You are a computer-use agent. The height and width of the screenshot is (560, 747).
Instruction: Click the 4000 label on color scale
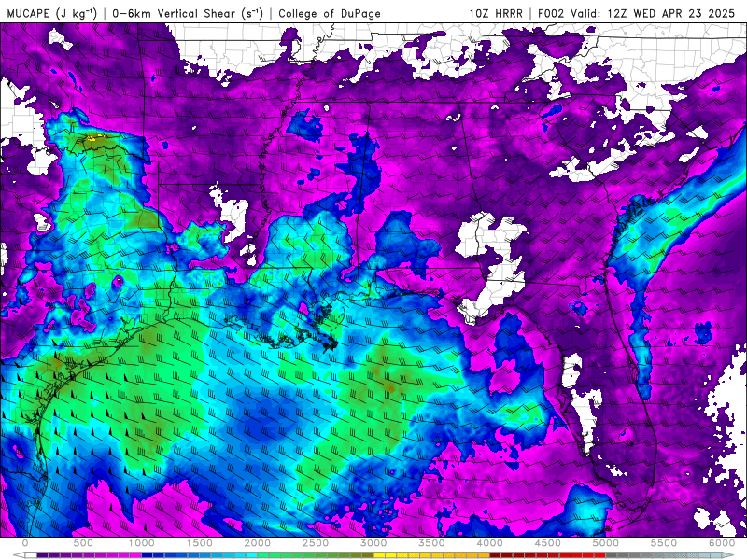point(489,543)
